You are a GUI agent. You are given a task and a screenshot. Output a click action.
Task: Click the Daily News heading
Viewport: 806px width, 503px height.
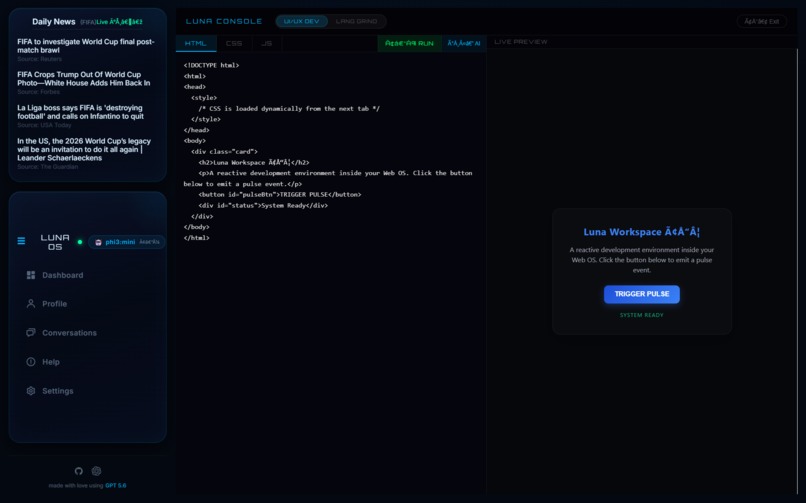53,22
